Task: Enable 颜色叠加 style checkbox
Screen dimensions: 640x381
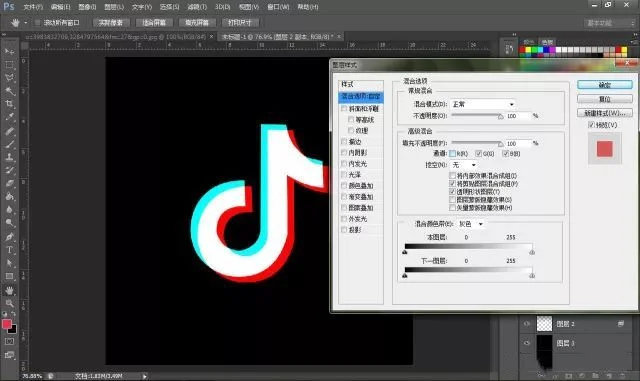Action: click(x=344, y=186)
